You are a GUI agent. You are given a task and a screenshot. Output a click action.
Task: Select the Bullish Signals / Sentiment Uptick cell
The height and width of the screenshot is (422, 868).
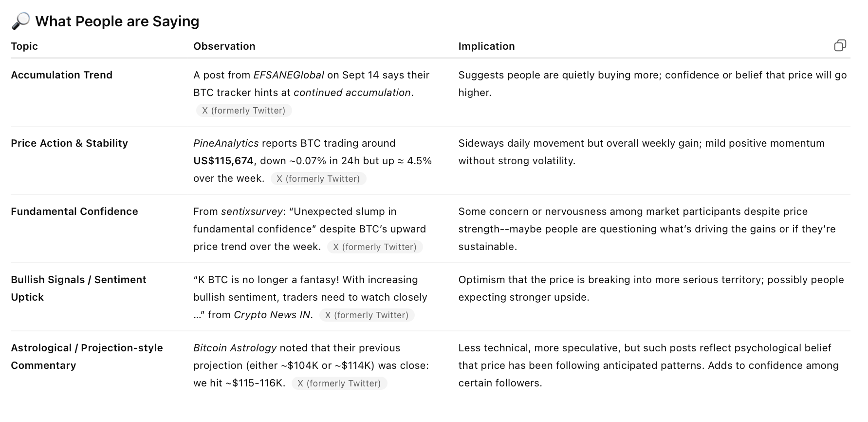[x=78, y=288]
